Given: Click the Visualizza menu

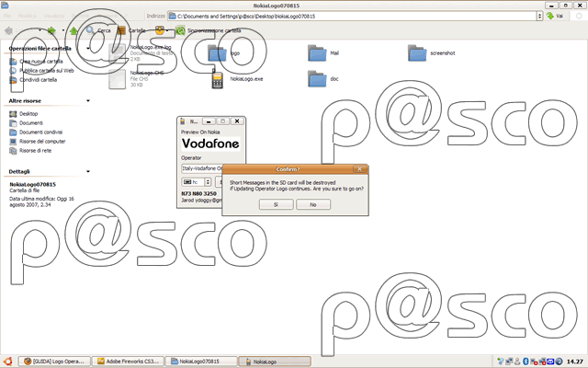Looking at the screenshot, I should click(54, 16).
